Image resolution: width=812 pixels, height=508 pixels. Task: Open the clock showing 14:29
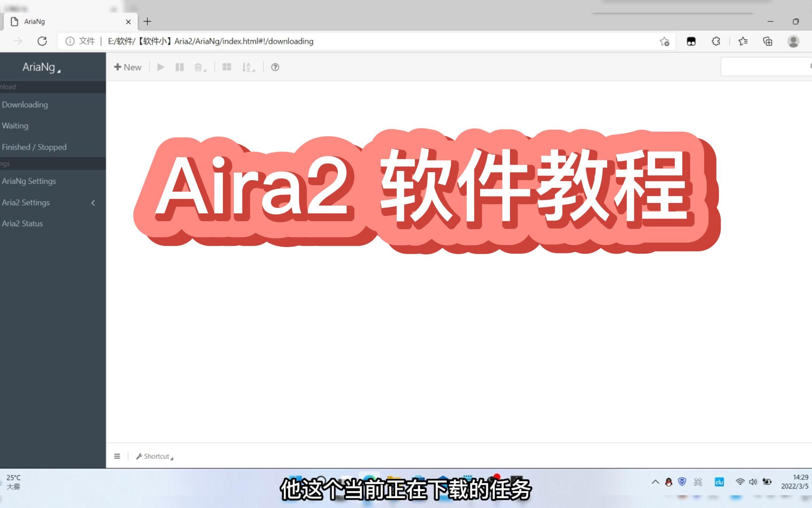[x=795, y=482]
